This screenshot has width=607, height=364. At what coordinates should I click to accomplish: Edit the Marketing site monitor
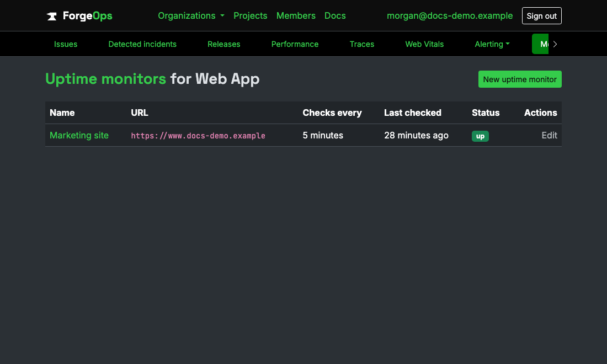point(549,135)
